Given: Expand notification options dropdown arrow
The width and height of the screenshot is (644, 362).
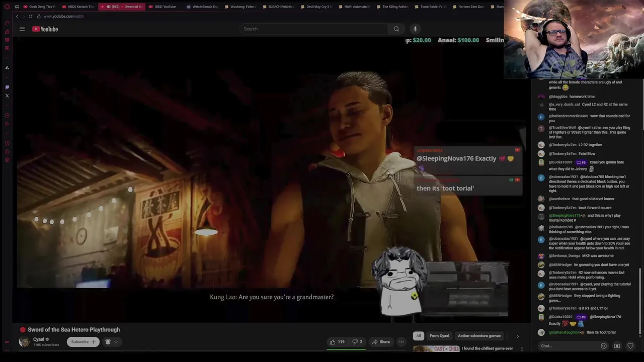Looking at the screenshot, I should (x=116, y=342).
